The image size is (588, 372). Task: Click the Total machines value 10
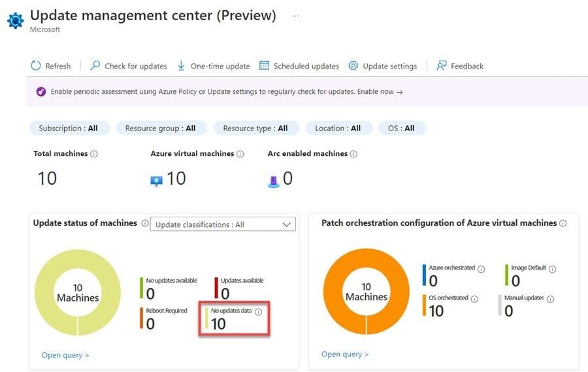(47, 178)
